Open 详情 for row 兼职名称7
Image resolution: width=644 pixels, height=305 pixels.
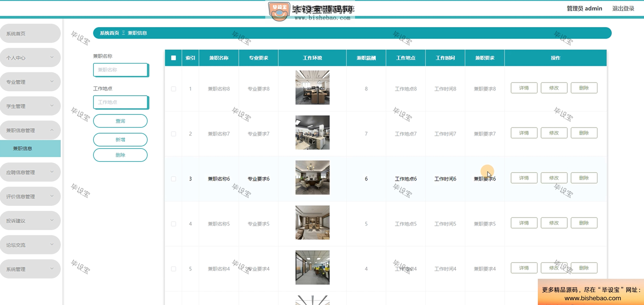(524, 133)
